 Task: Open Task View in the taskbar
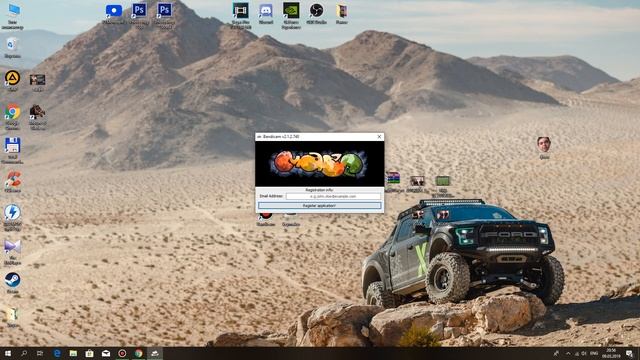pyautogui.click(x=40, y=353)
